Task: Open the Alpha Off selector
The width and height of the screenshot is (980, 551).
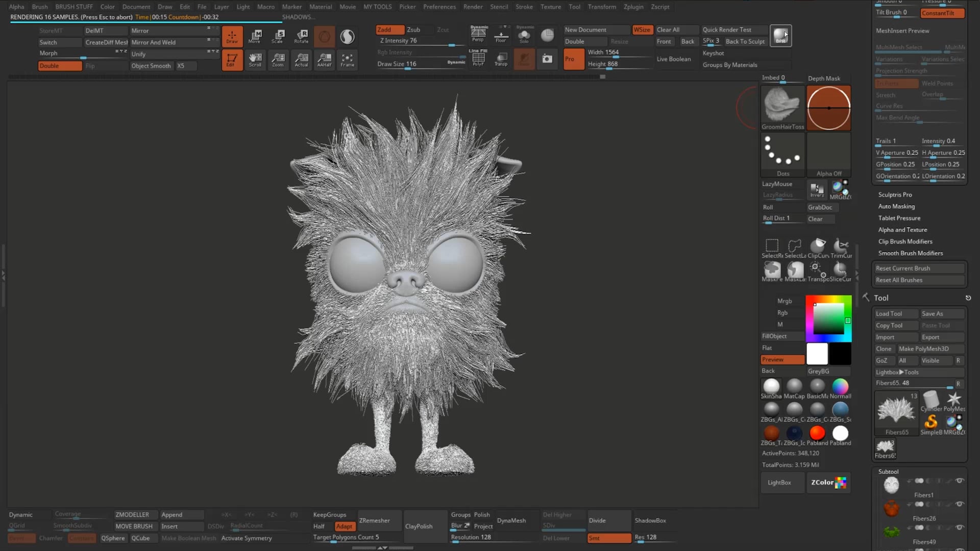Action: pyautogui.click(x=828, y=155)
